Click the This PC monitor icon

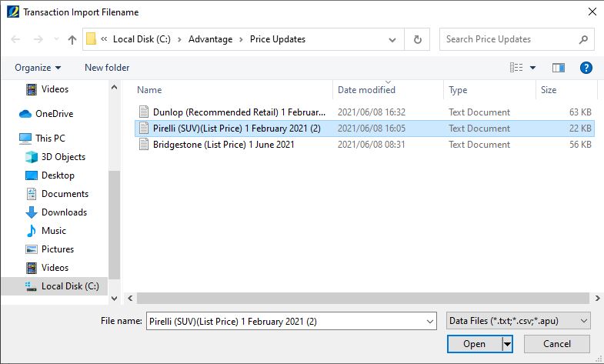(x=25, y=139)
